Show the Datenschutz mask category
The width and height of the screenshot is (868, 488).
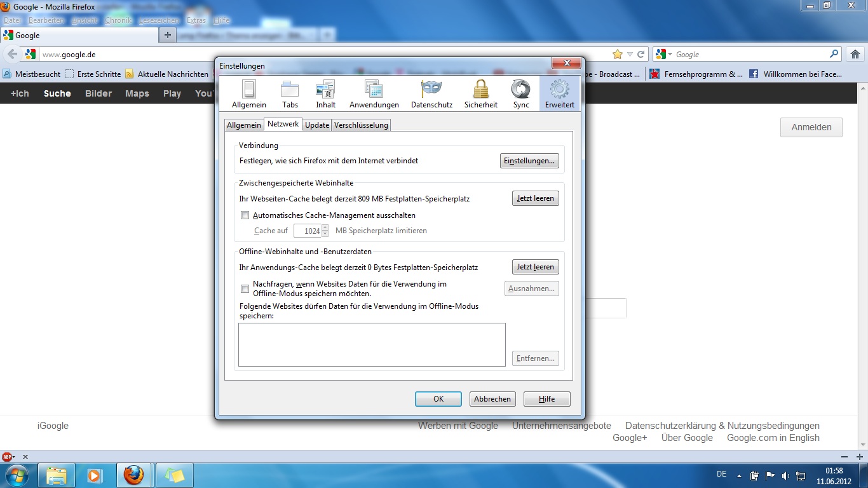(431, 93)
